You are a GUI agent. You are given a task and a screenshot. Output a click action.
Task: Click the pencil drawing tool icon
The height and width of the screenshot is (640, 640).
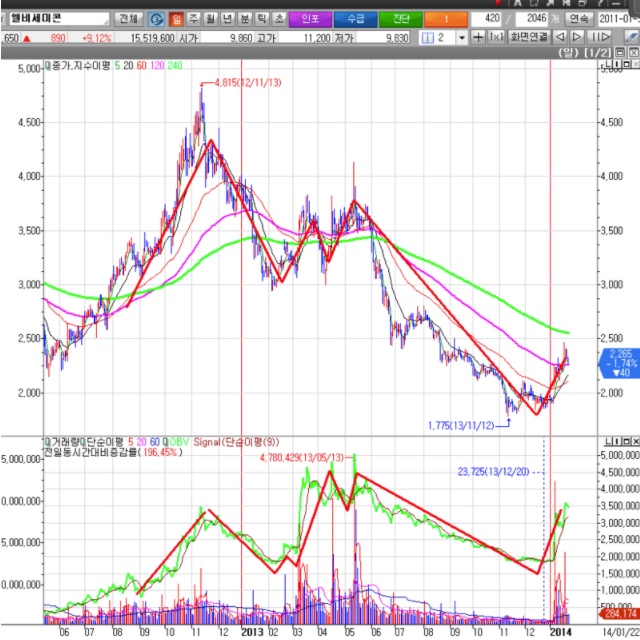pyautogui.click(x=632, y=37)
